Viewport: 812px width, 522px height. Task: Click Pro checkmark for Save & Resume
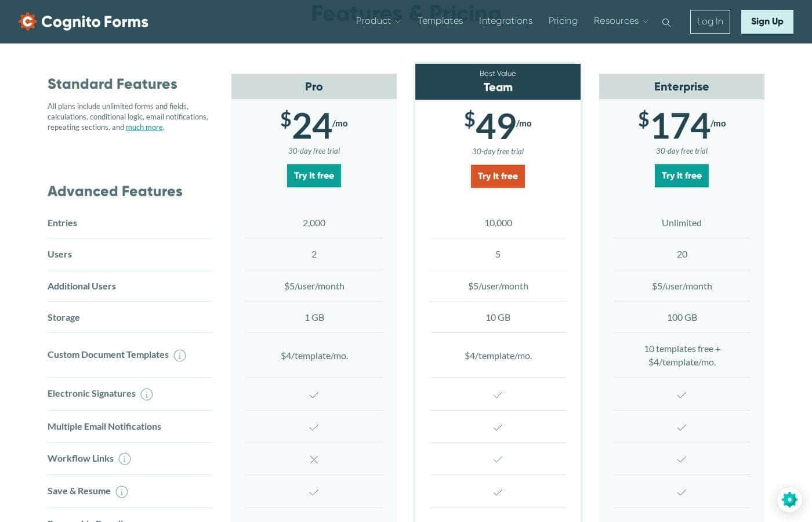click(x=314, y=492)
